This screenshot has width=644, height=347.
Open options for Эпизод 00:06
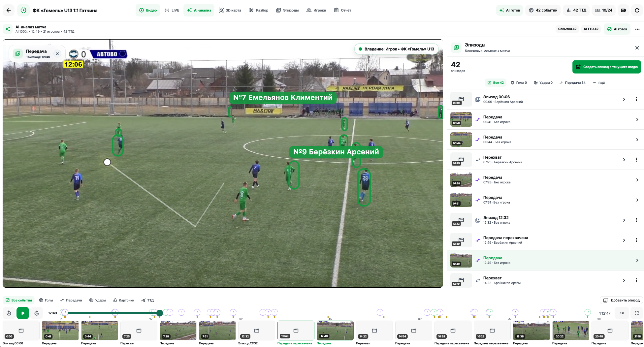point(636,99)
